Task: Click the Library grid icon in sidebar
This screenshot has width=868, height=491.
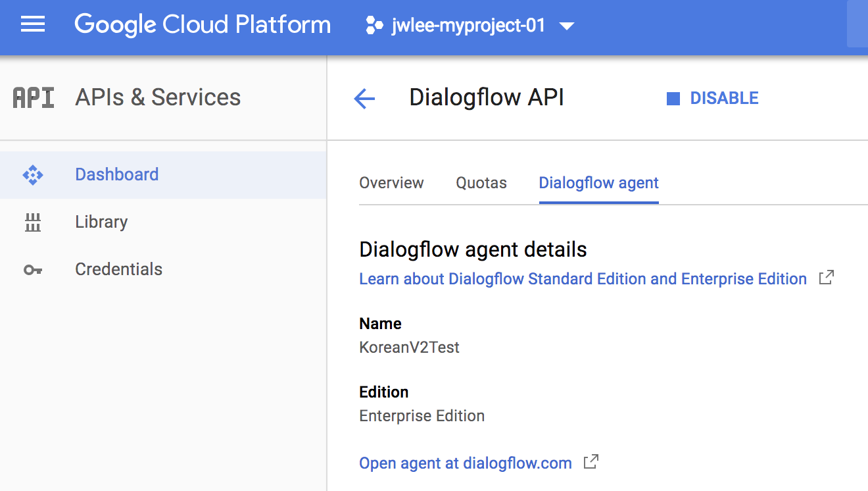Action: pyautogui.click(x=32, y=222)
